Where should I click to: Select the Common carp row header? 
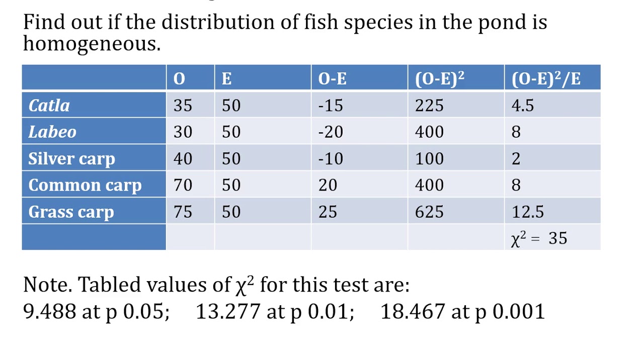click(85, 186)
